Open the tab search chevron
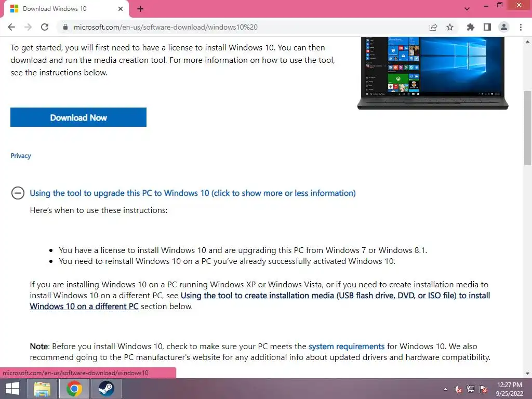The width and height of the screenshot is (532, 399). pyautogui.click(x=467, y=9)
